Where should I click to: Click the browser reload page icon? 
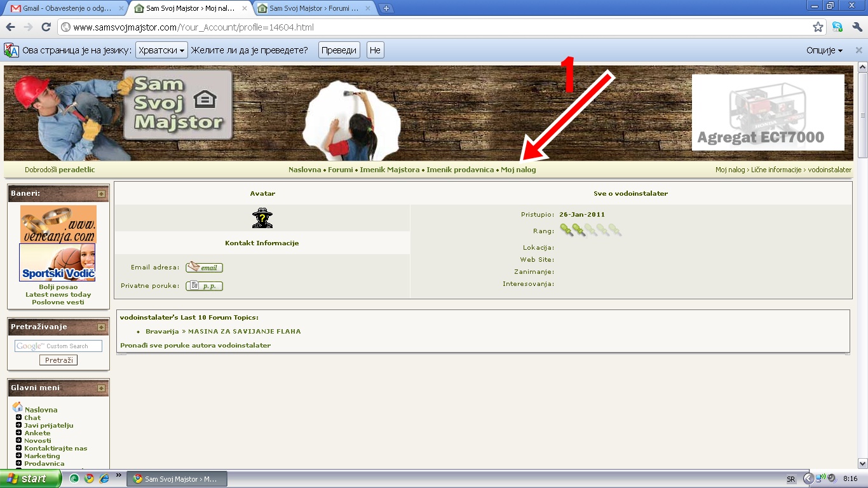46,27
